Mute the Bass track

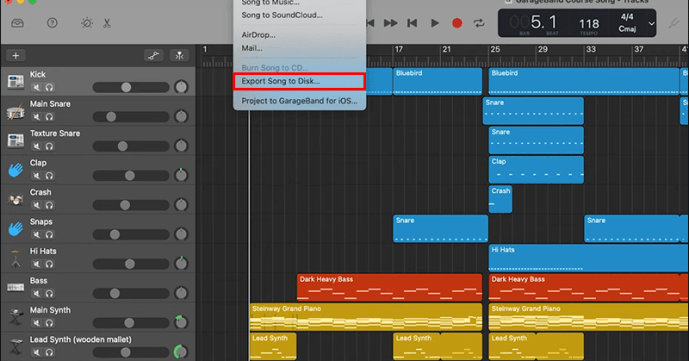37,293
